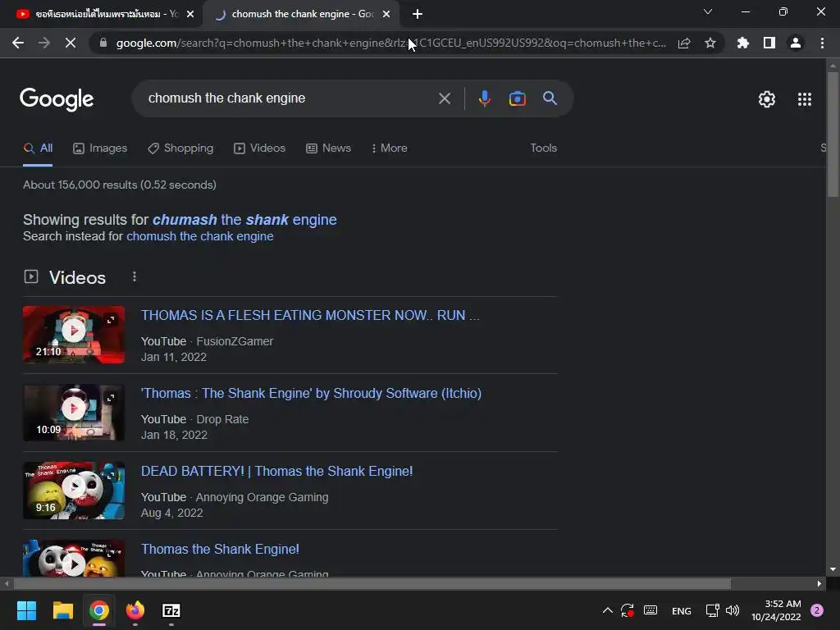View the site lock information
The width and height of the screenshot is (840, 630).
coord(103,43)
